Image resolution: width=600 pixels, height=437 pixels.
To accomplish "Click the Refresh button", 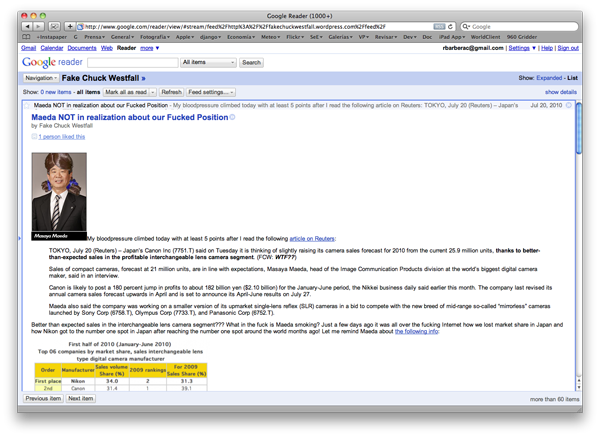I will pyautogui.click(x=171, y=92).
